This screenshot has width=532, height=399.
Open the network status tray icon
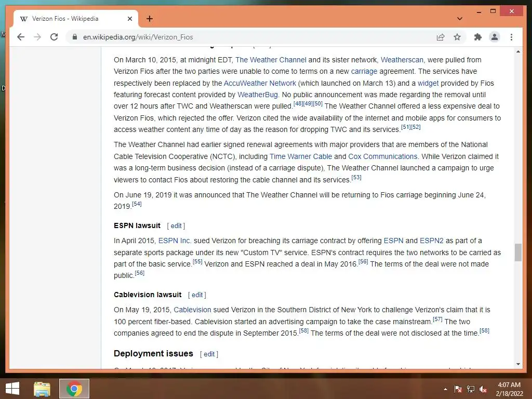coord(471,389)
